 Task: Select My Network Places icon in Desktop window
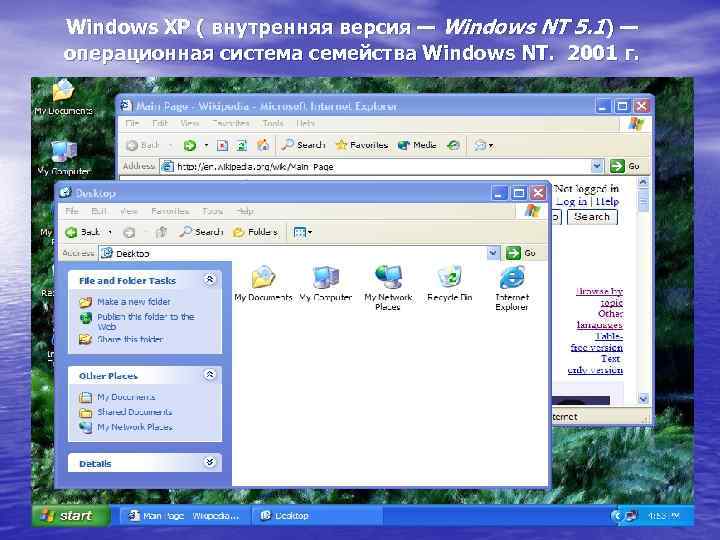pyautogui.click(x=388, y=288)
